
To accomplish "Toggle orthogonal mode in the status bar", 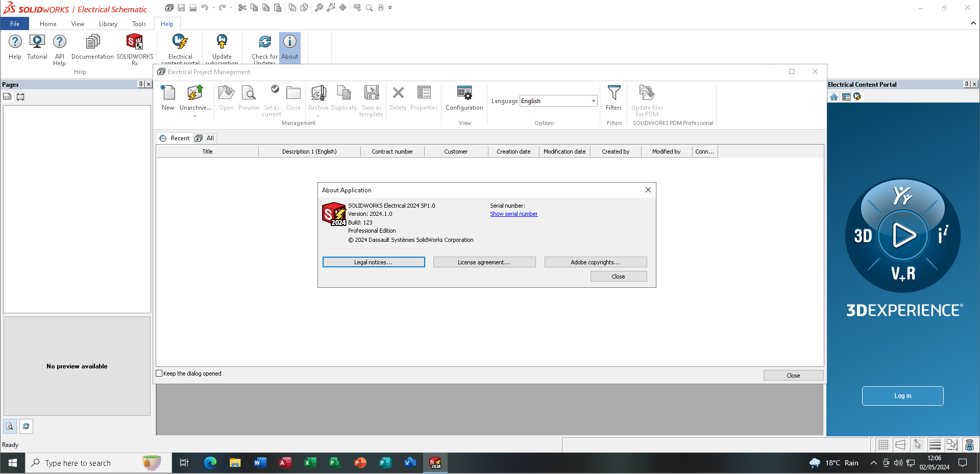I will tap(900, 445).
